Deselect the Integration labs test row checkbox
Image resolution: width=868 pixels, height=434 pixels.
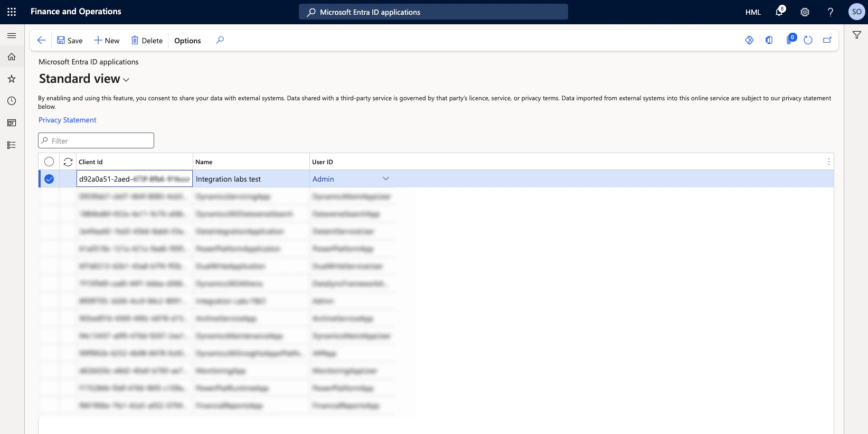point(49,179)
